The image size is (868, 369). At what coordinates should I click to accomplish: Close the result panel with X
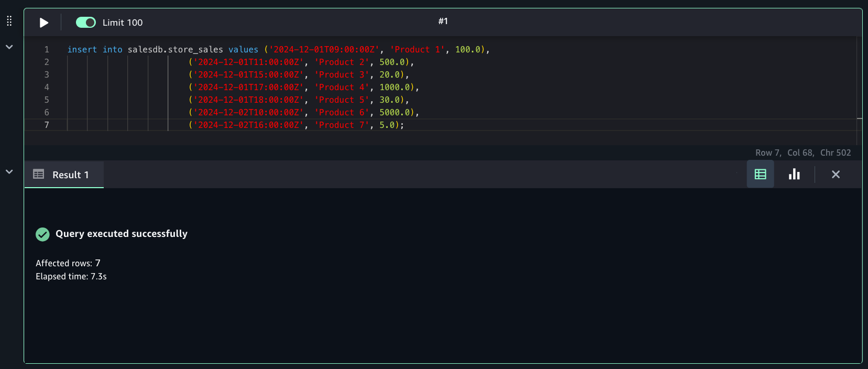[836, 175]
